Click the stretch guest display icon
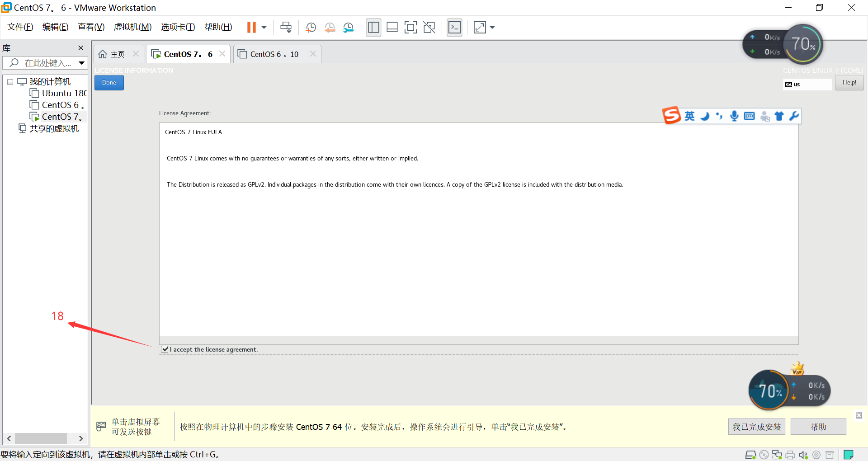 click(480, 28)
